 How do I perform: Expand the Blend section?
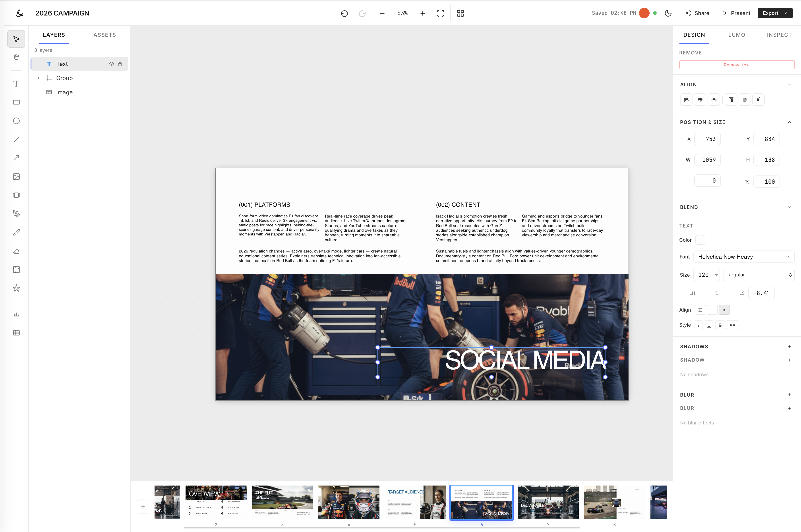coord(789,207)
